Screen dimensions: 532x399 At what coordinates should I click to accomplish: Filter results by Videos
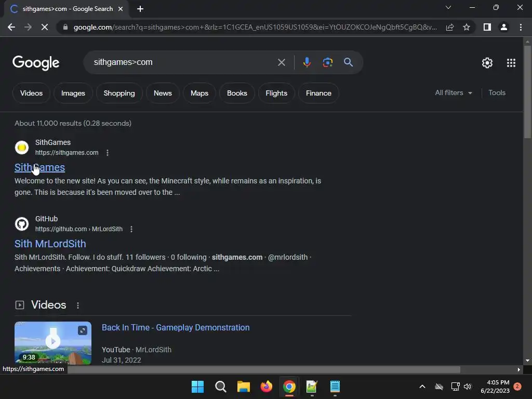point(31,93)
